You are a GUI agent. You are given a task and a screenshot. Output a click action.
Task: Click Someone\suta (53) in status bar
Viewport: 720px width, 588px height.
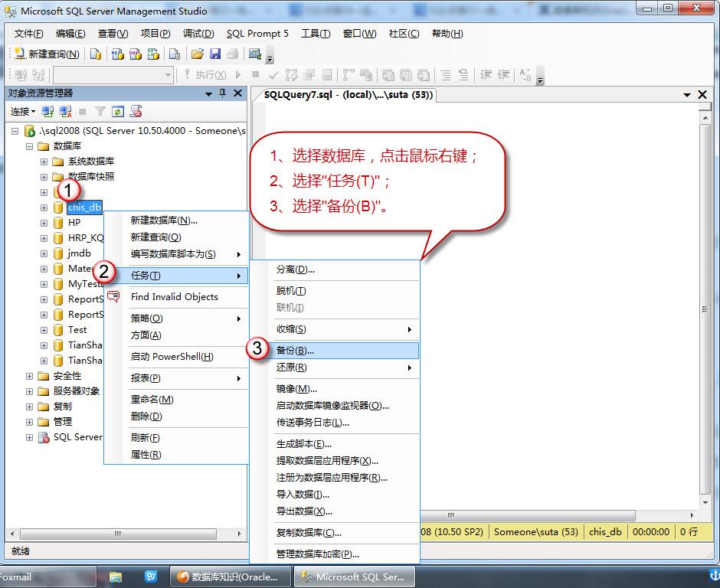point(536,532)
